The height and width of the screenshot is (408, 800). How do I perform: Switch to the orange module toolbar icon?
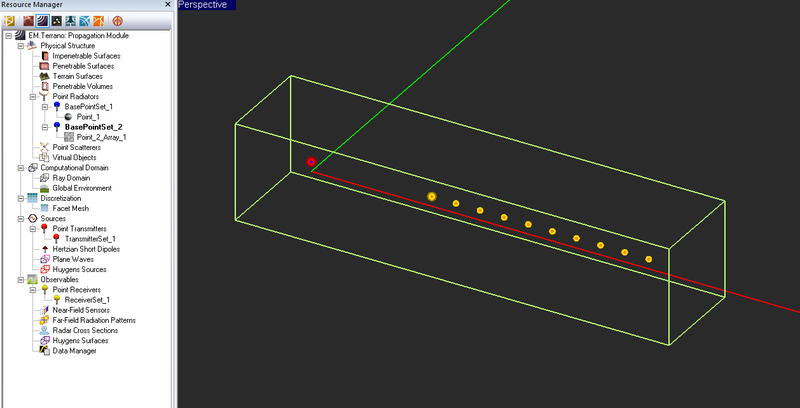click(x=99, y=21)
